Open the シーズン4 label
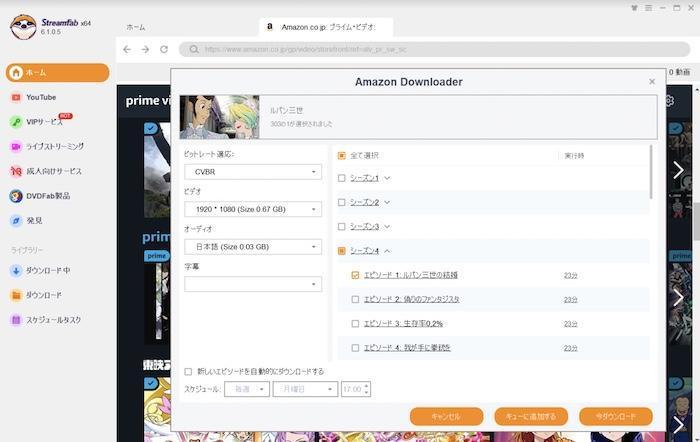 click(364, 251)
